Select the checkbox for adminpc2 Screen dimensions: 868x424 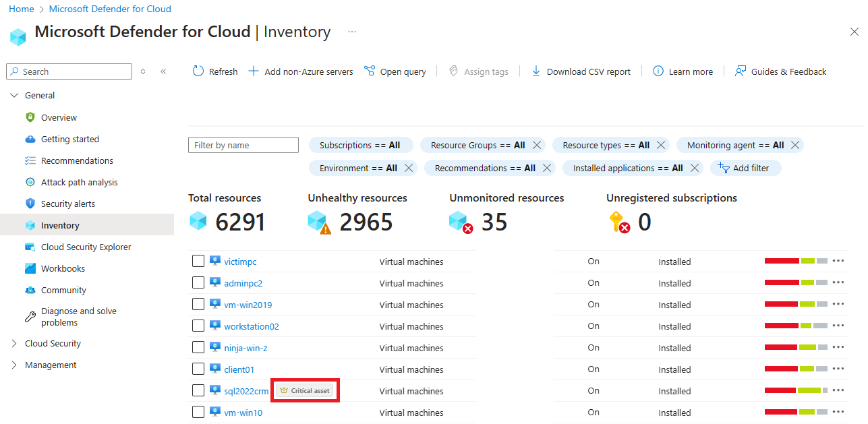click(198, 282)
